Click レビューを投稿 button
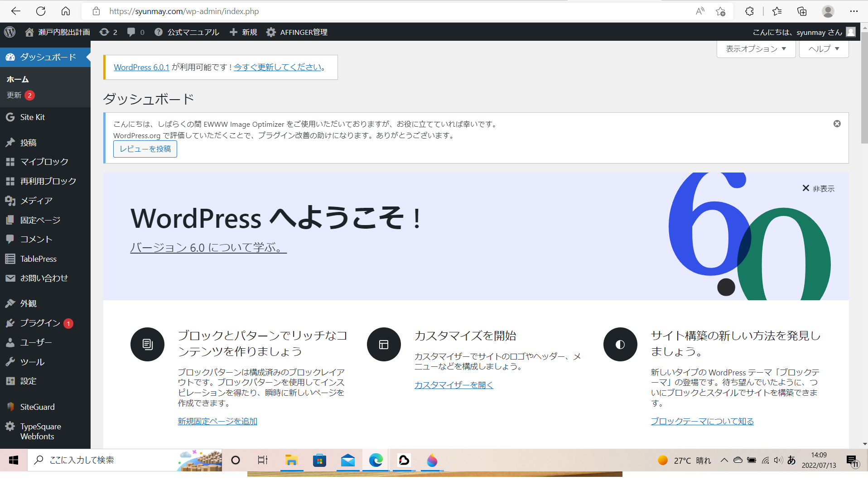 (x=145, y=149)
